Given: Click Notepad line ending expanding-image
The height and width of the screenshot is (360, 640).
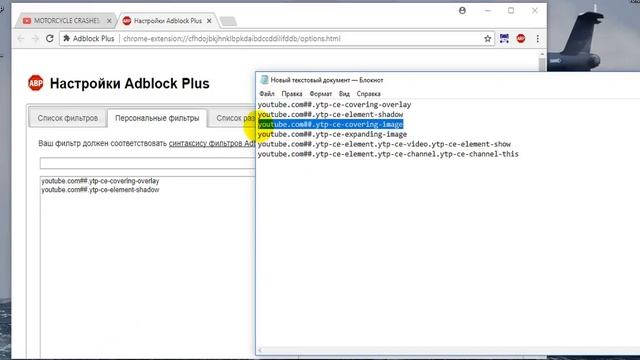Looking at the screenshot, I should [x=332, y=134].
